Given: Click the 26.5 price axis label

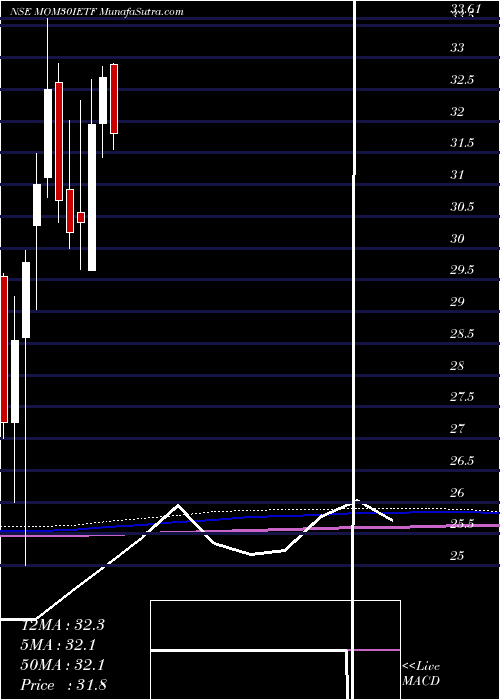Looking at the screenshot, I should (x=462, y=461).
